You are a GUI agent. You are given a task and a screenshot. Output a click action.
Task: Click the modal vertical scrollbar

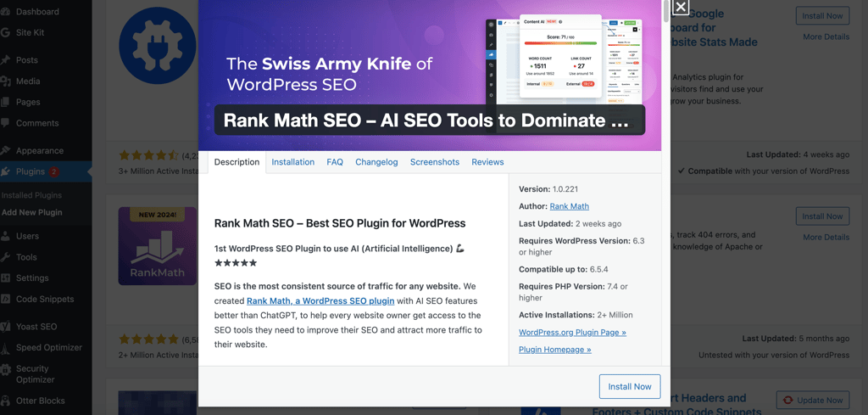click(666, 11)
